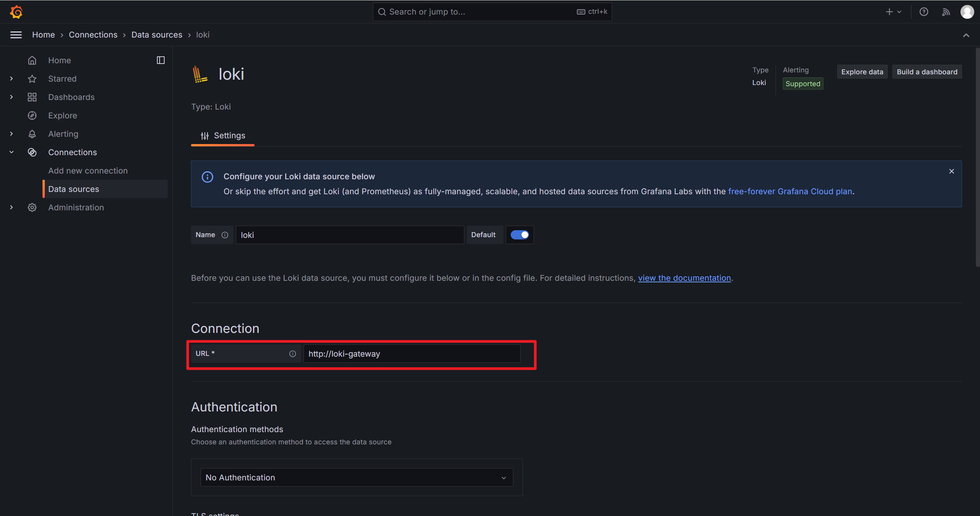Open the view the documentation link
This screenshot has height=516, width=980.
point(684,278)
